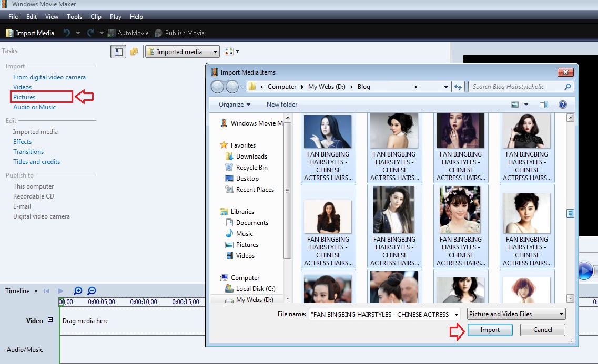The height and width of the screenshot is (364, 598).
Task: Toggle the preview pane icon
Action: click(x=544, y=105)
